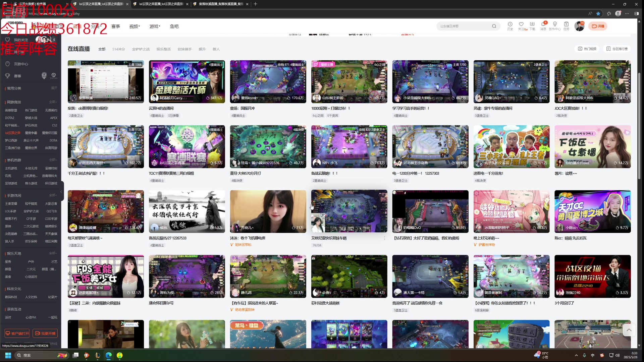The height and width of the screenshot is (362, 644).
Task: Open Windows Start menu
Action: [8, 355]
